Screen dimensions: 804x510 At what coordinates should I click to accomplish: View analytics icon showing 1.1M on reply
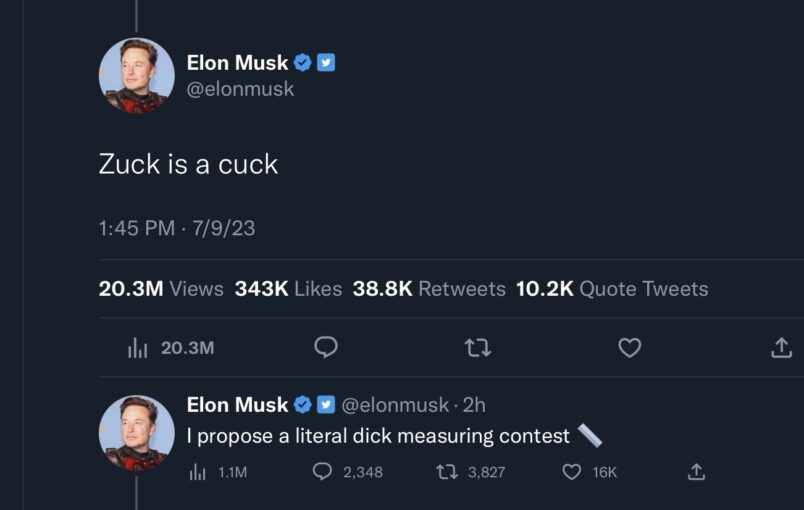pyautogui.click(x=198, y=471)
